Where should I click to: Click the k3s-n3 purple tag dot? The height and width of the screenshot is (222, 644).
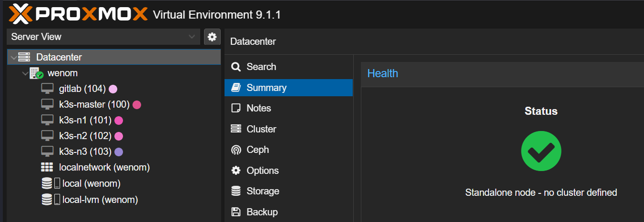coord(119,152)
